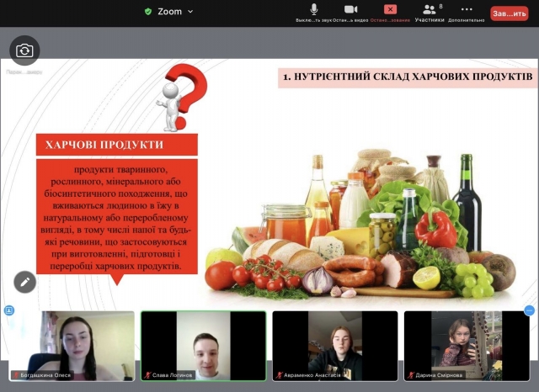539x392 pixels.
Task: Expand the Zoom meeting info dropdown
Action: click(190, 12)
